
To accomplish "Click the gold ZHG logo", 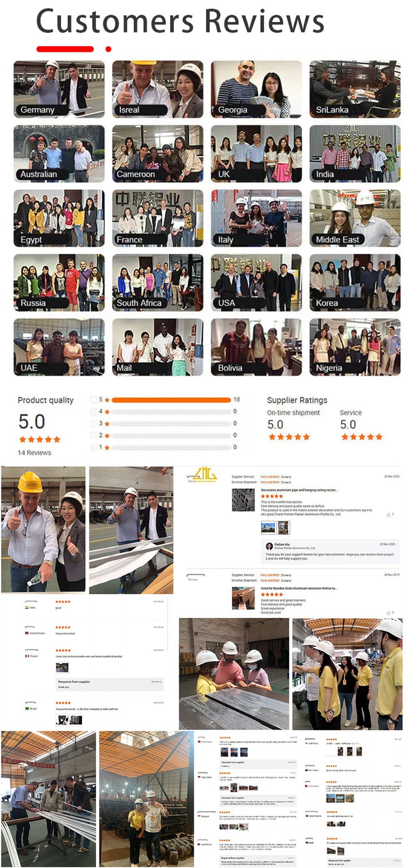I will click(205, 473).
